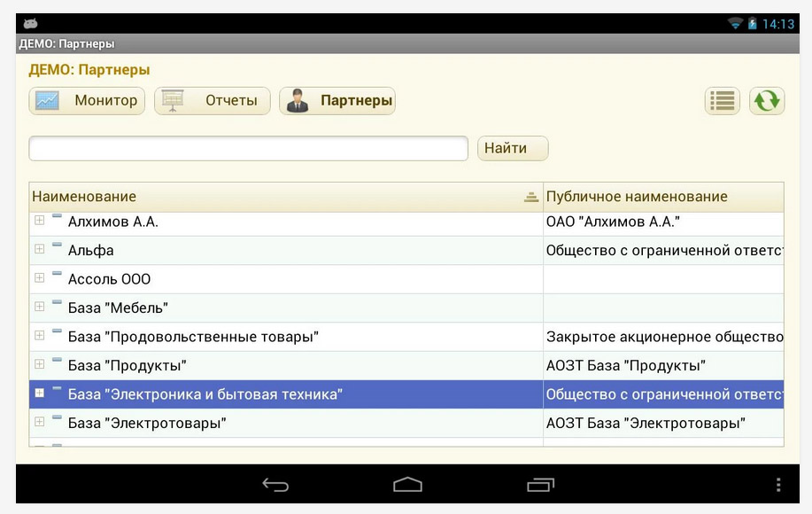Expand База "Продовольственные товары" row

[39, 335]
